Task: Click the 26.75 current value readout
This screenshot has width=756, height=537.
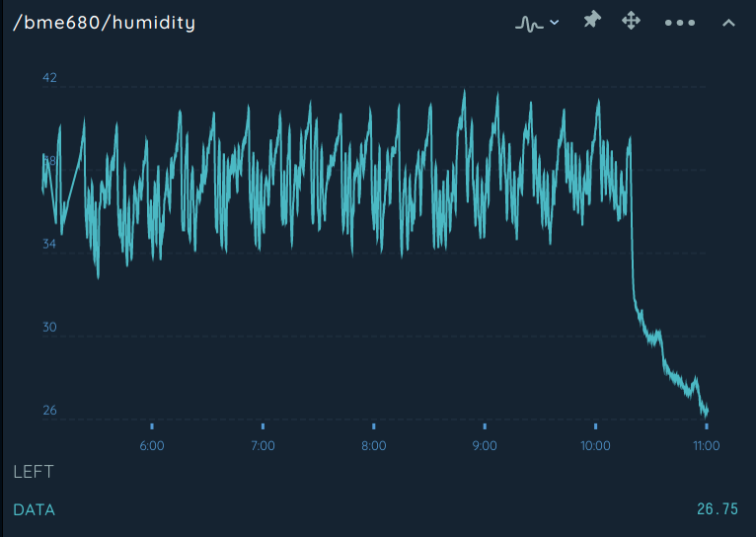Action: (718, 509)
